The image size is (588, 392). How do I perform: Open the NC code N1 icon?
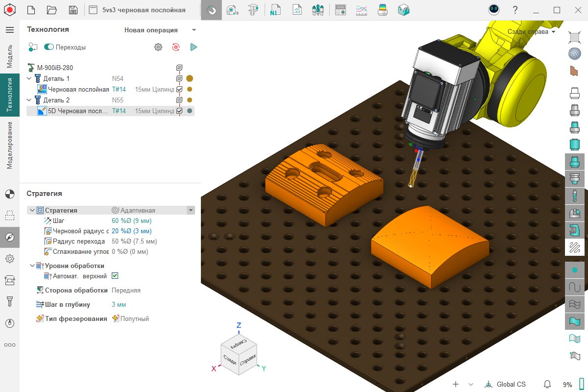point(274,10)
